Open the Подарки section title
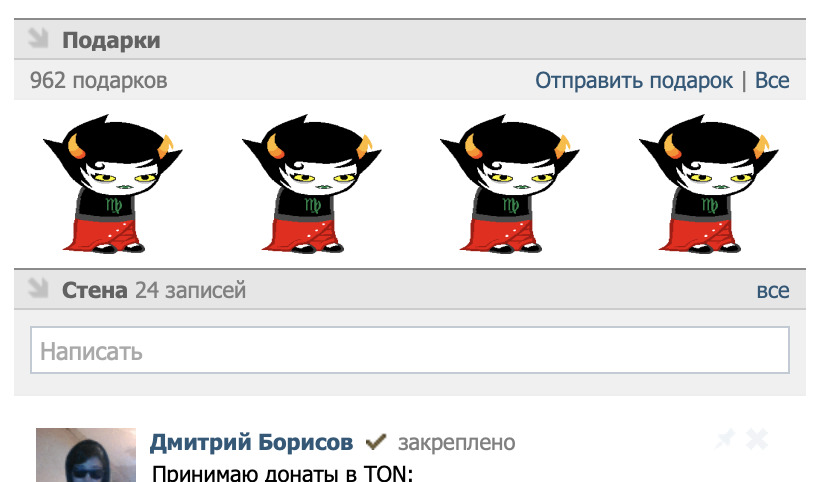The width and height of the screenshot is (816, 482). click(111, 40)
